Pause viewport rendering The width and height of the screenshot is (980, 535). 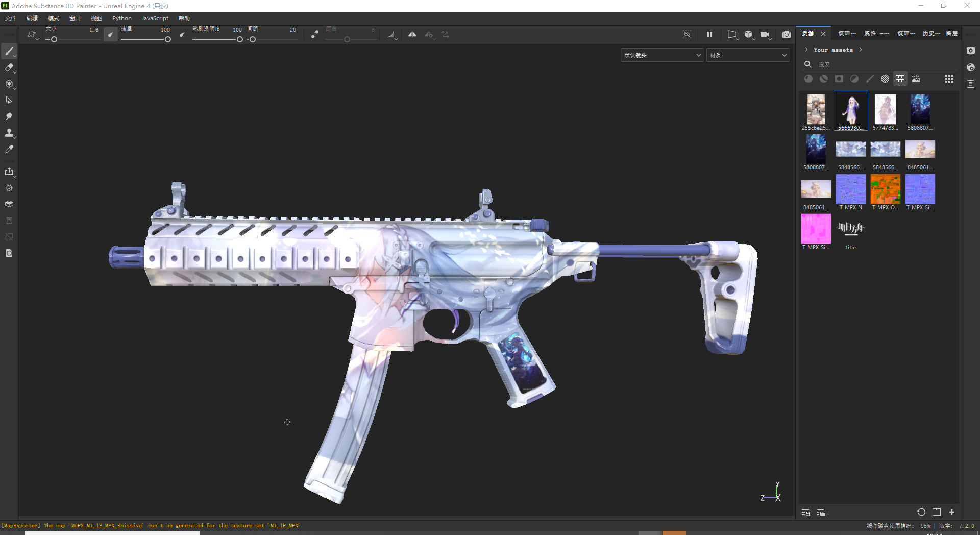pos(709,34)
